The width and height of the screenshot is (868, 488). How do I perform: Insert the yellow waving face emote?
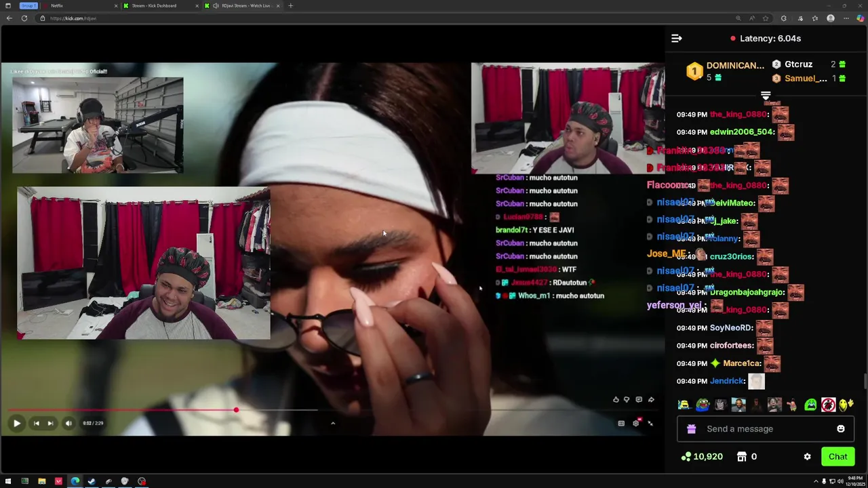point(846,405)
